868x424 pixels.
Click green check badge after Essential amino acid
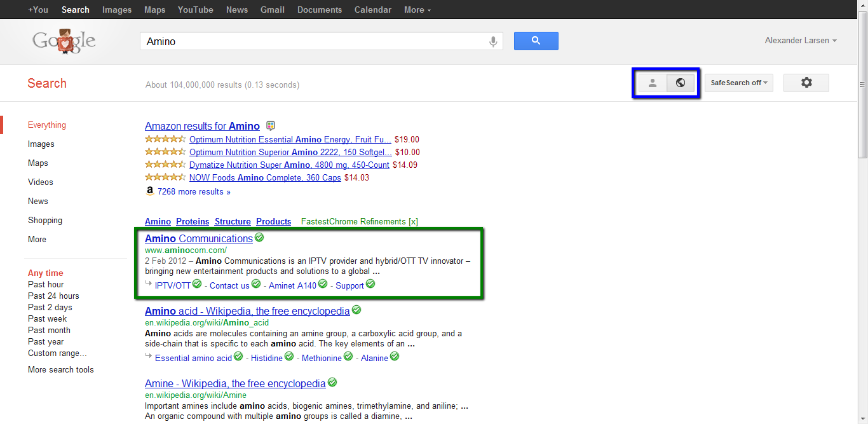[x=238, y=357]
